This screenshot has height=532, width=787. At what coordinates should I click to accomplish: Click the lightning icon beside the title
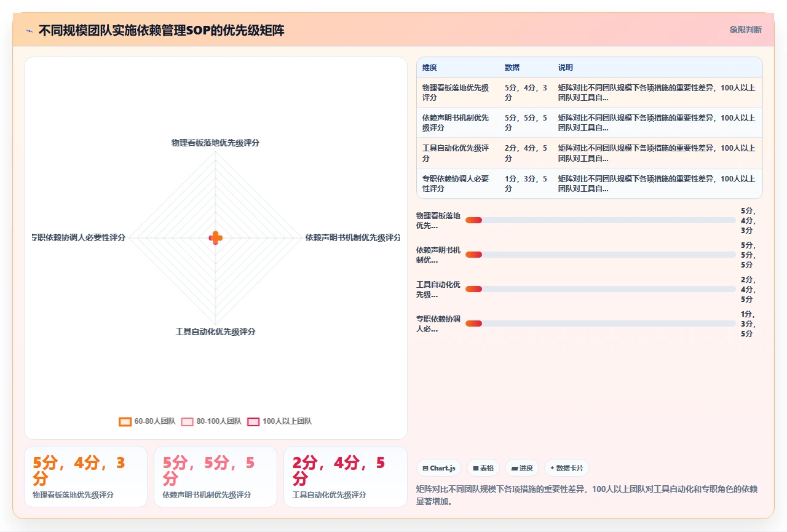(x=29, y=30)
